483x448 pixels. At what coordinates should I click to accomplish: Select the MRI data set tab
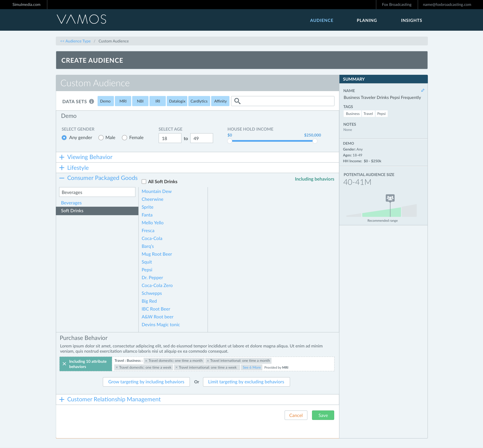click(x=123, y=101)
